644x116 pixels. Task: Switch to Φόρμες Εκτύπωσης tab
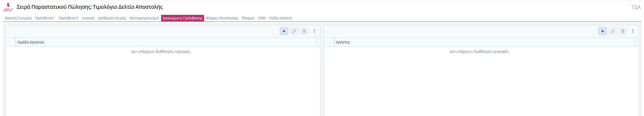click(x=222, y=18)
